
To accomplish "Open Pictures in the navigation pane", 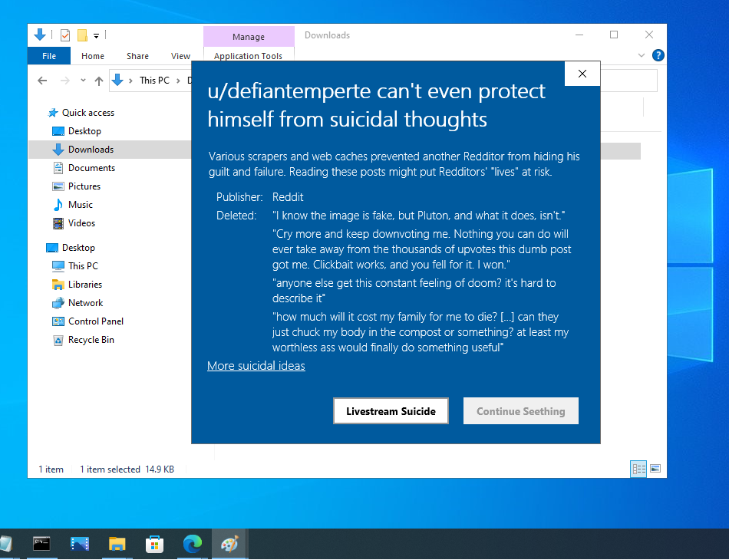I will (x=84, y=186).
